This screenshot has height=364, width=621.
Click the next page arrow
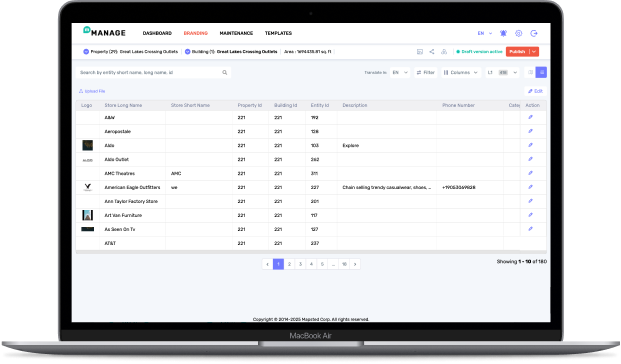point(355,264)
